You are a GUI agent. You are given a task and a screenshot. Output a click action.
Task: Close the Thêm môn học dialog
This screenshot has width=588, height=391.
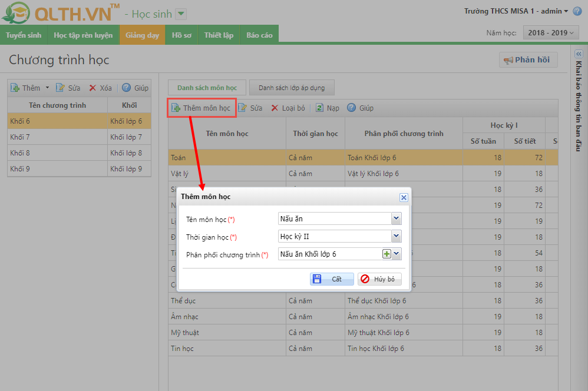tap(404, 198)
